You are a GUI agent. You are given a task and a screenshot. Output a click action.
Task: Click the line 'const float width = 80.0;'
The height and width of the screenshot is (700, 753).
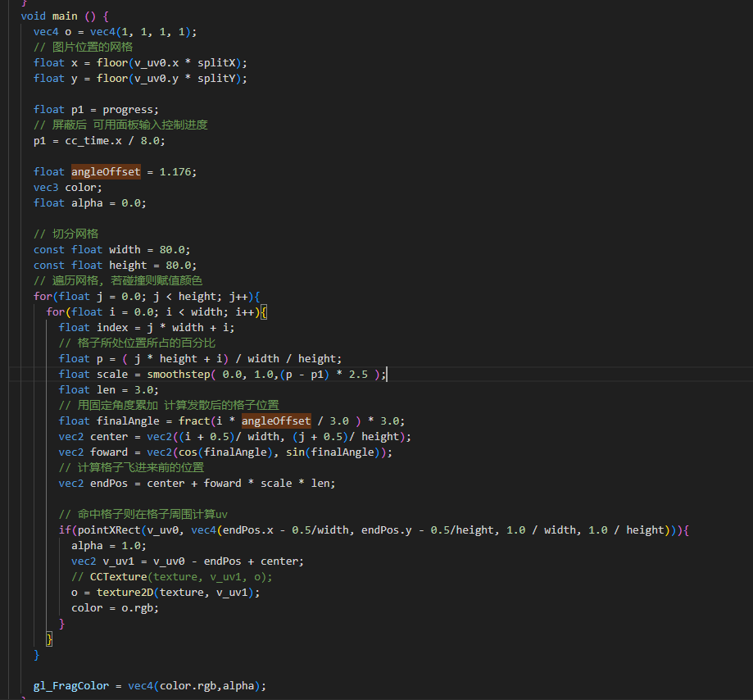(112, 250)
